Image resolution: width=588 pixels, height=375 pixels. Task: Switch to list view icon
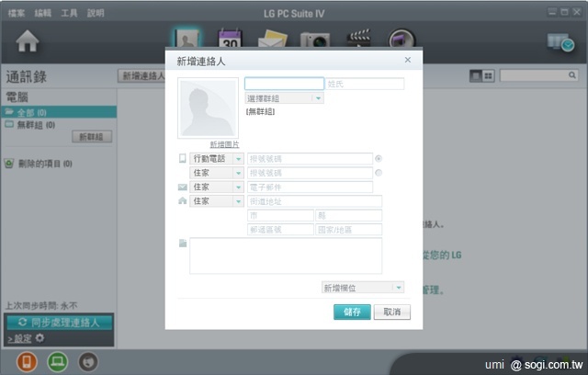pyautogui.click(x=476, y=75)
